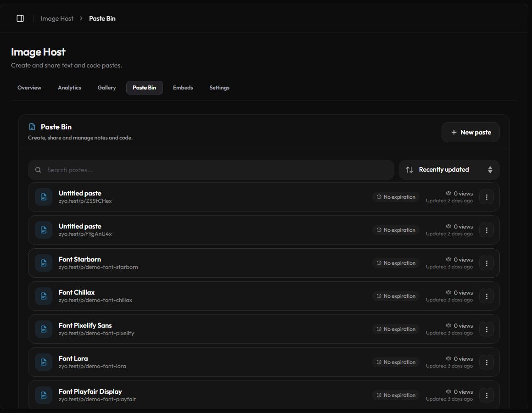
Task: Click the up-down chevron of sort selector
Action: [490, 170]
